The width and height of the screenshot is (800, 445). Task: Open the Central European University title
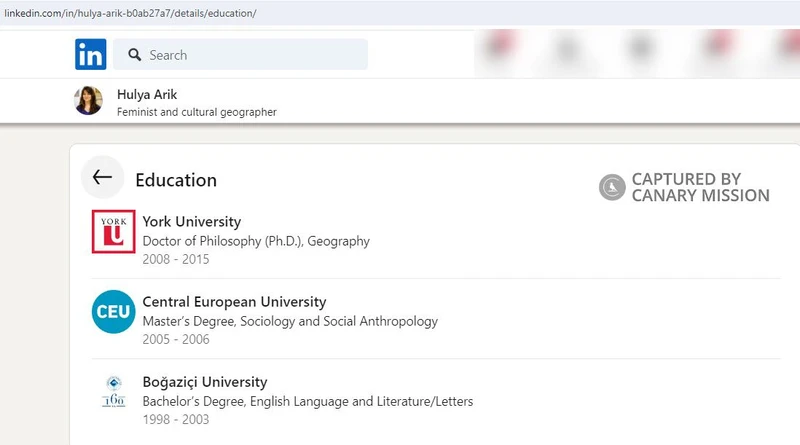[234, 302]
